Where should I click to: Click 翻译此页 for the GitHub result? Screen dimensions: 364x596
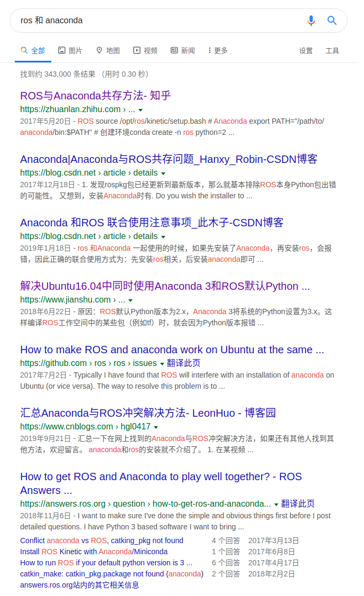point(184,363)
